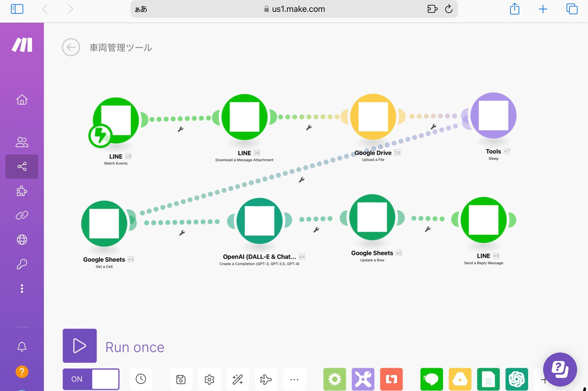
Task: Click the explain flow airplane icon
Action: (266, 379)
